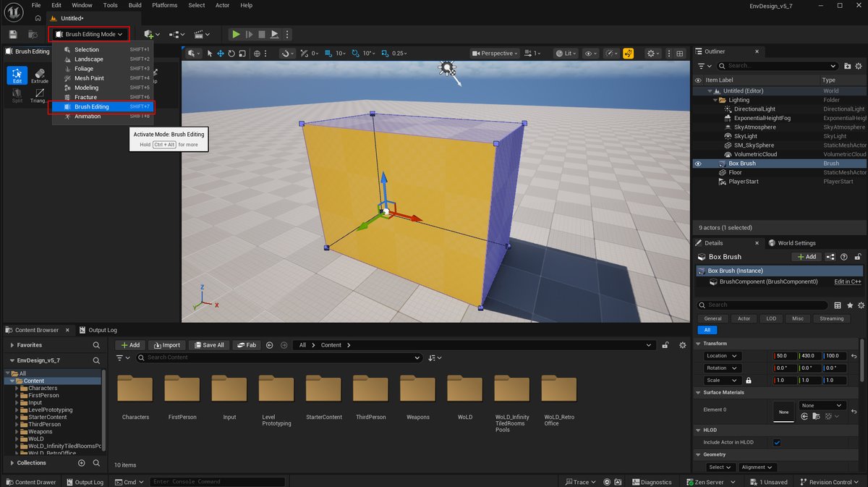The height and width of the screenshot is (487, 868).
Task: Open the Actor menu in the menu bar
Action: point(223,5)
